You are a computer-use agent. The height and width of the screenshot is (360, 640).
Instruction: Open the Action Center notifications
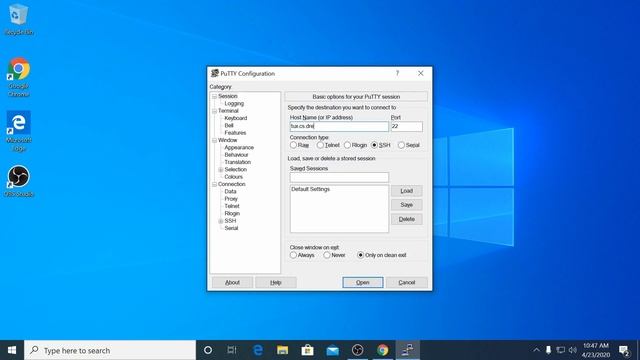624,350
